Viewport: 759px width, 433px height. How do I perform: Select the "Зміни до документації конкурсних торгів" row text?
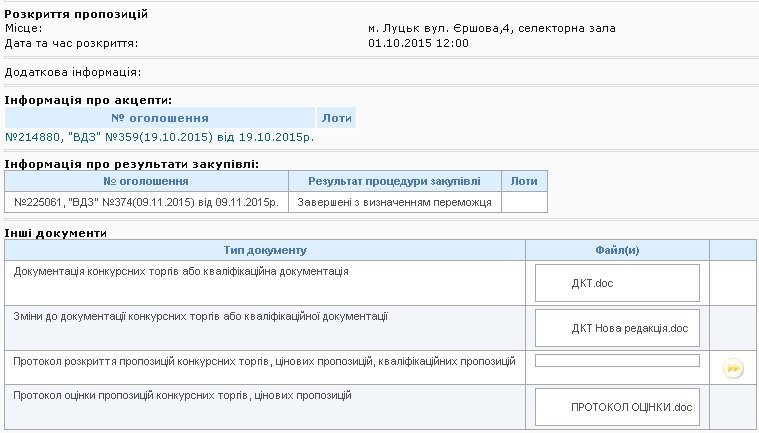tap(200, 316)
